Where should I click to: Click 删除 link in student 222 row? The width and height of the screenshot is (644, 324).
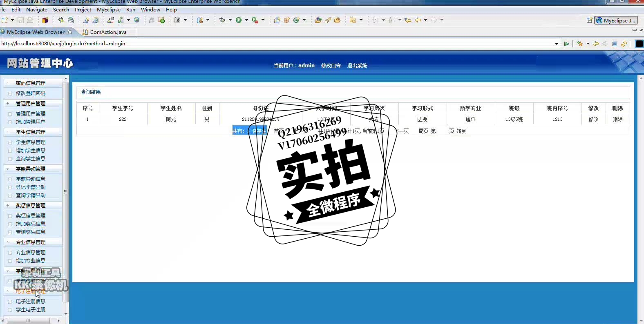617,119
